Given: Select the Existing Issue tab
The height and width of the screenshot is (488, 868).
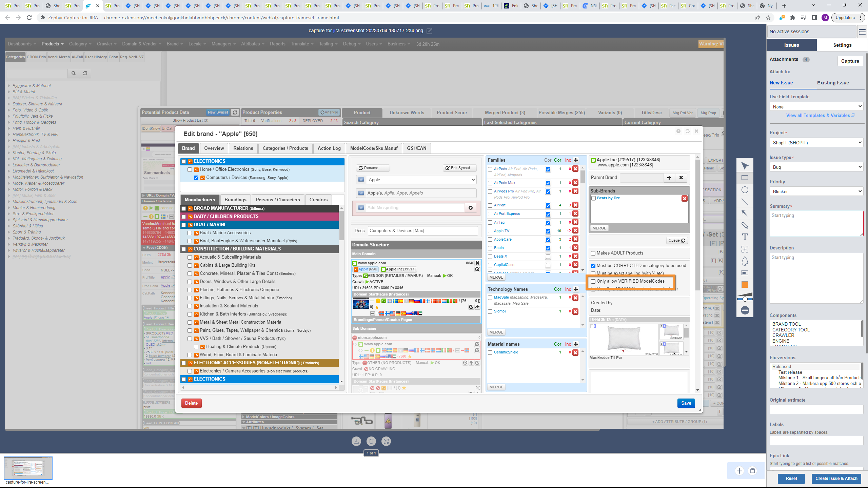Looking at the screenshot, I should pyautogui.click(x=833, y=83).
